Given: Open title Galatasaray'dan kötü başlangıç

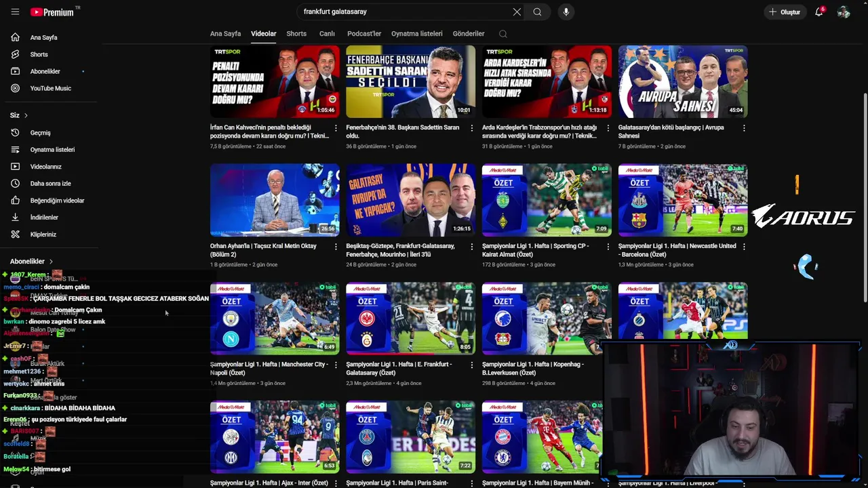Looking at the screenshot, I should click(x=671, y=131).
